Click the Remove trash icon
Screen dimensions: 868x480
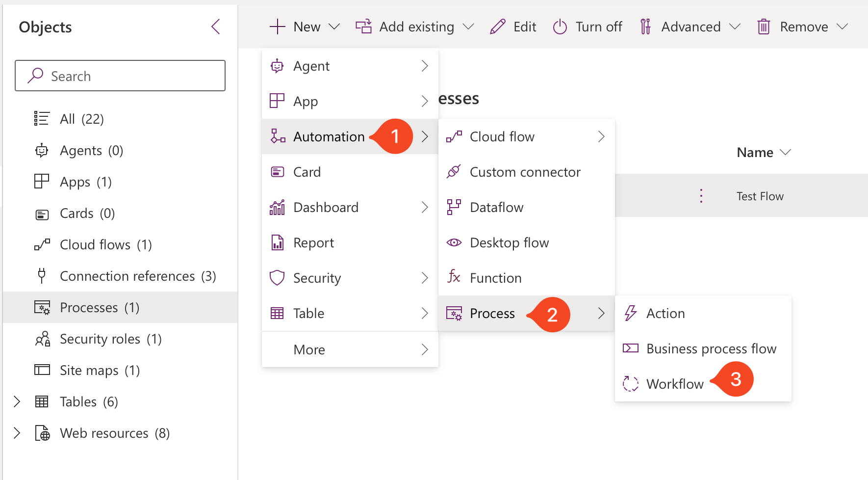764,27
